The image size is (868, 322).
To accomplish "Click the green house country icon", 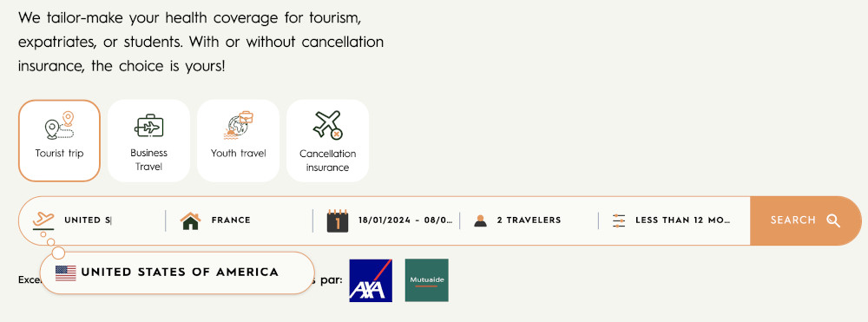I will 190,220.
